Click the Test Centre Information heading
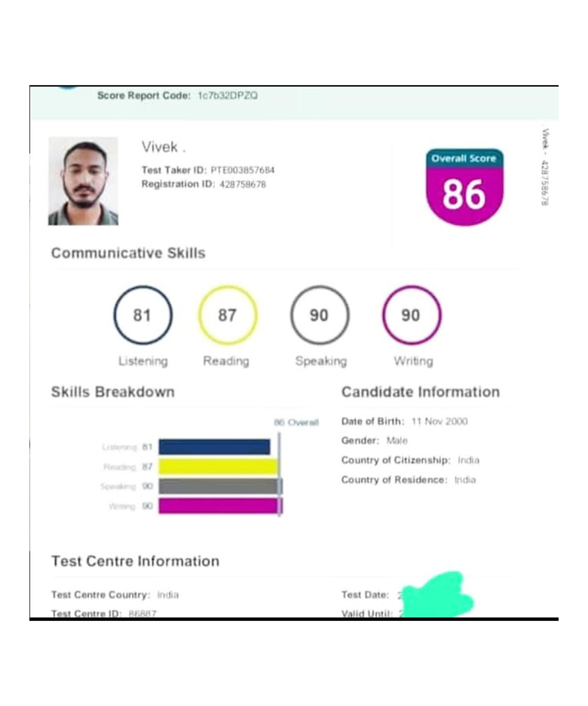The height and width of the screenshot is (706, 588). 135,561
